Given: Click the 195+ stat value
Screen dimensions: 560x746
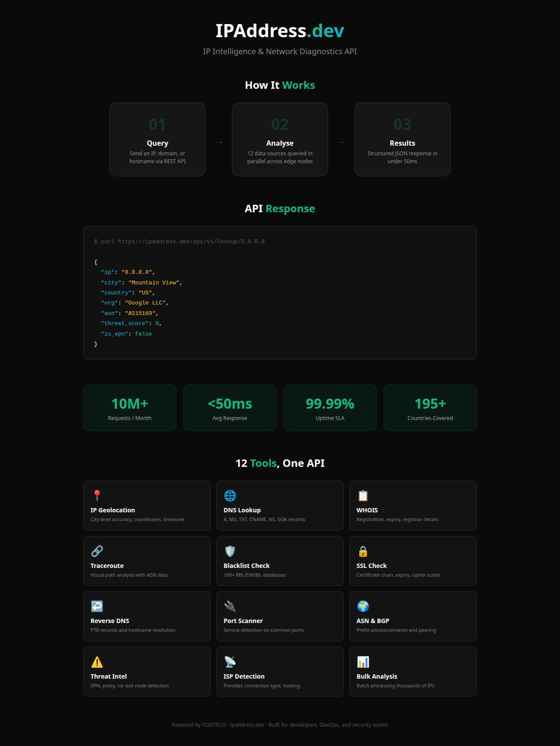Looking at the screenshot, I should [x=430, y=403].
